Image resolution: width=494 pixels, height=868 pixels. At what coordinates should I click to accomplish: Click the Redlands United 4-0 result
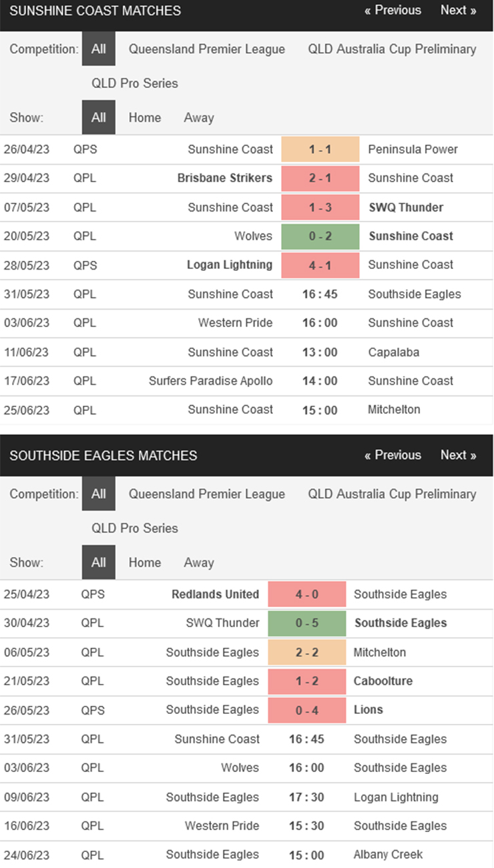coord(306,594)
